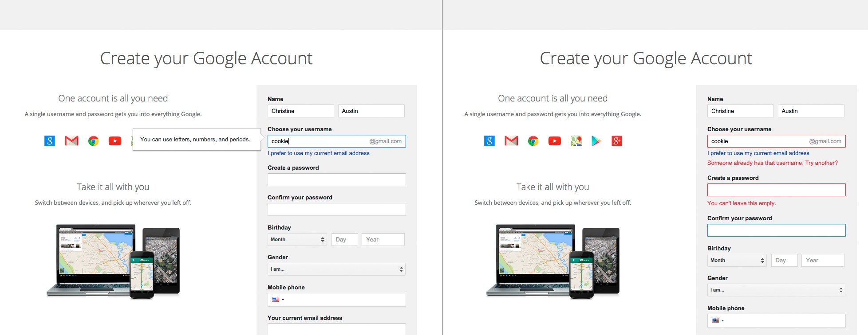The width and height of the screenshot is (868, 335).
Task: Click 'I prefer to use my current email address' in left form
Action: [319, 153]
